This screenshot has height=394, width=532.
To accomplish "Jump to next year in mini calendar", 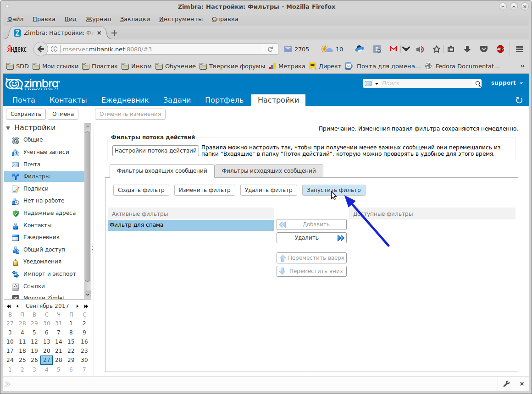I will click(x=86, y=306).
